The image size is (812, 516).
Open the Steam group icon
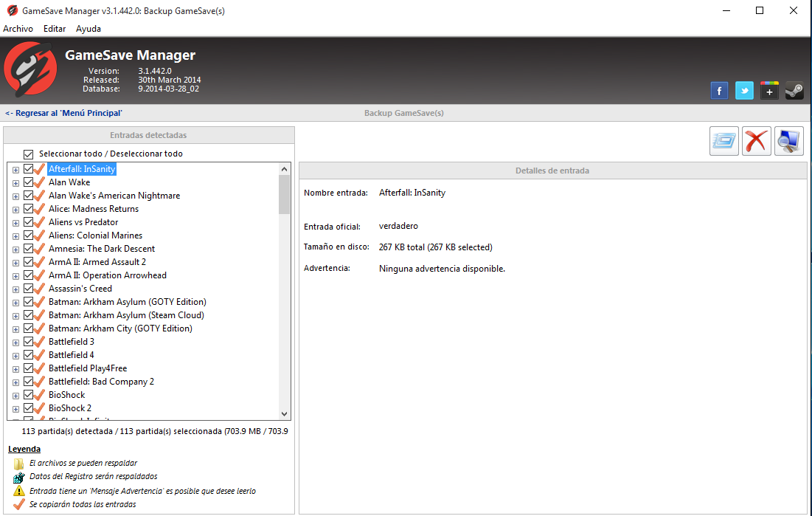(x=794, y=91)
